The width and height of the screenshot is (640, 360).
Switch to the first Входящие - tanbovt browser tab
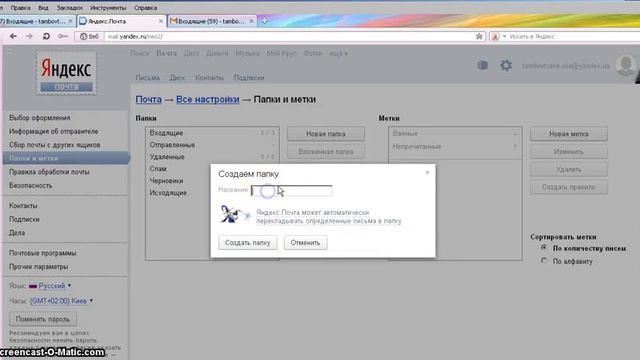pos(37,21)
